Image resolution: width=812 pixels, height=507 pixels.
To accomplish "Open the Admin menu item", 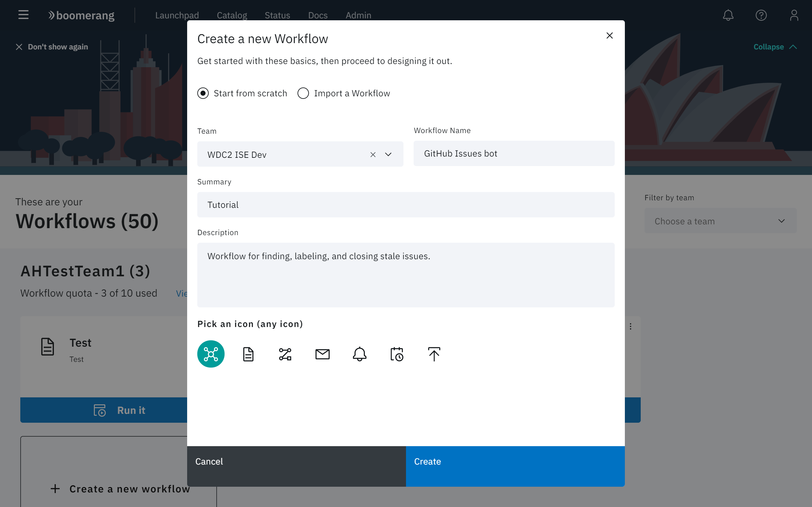I will [x=358, y=15].
